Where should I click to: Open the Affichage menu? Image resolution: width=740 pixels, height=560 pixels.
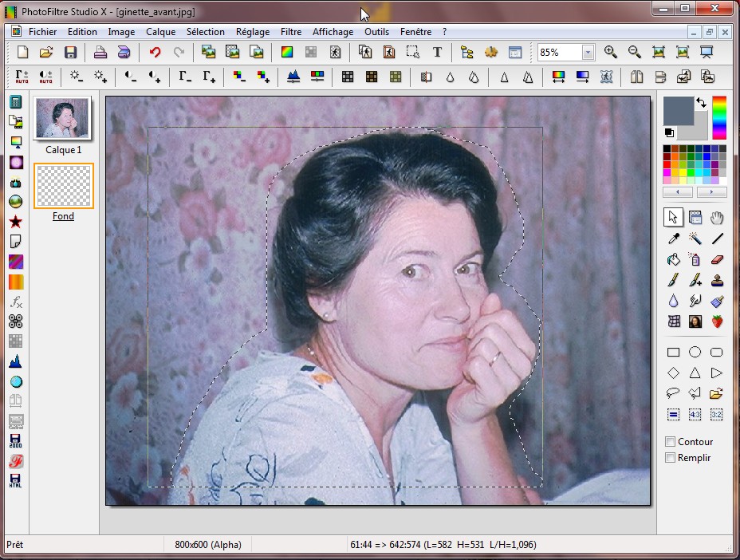click(333, 32)
